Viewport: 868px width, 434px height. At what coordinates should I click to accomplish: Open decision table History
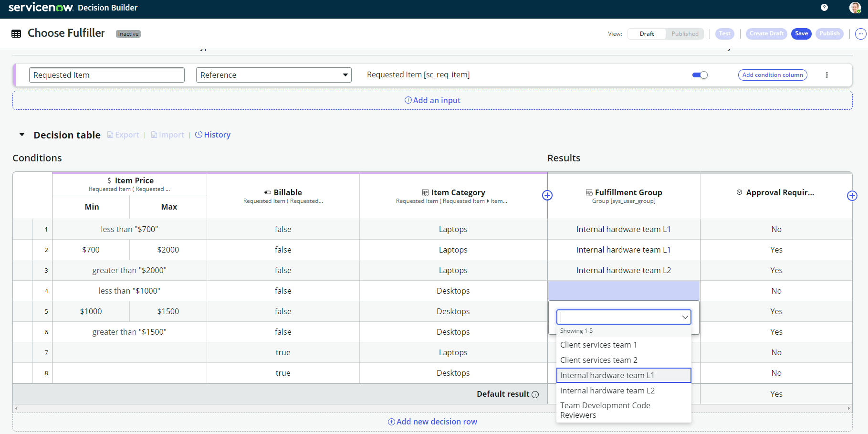tap(213, 135)
